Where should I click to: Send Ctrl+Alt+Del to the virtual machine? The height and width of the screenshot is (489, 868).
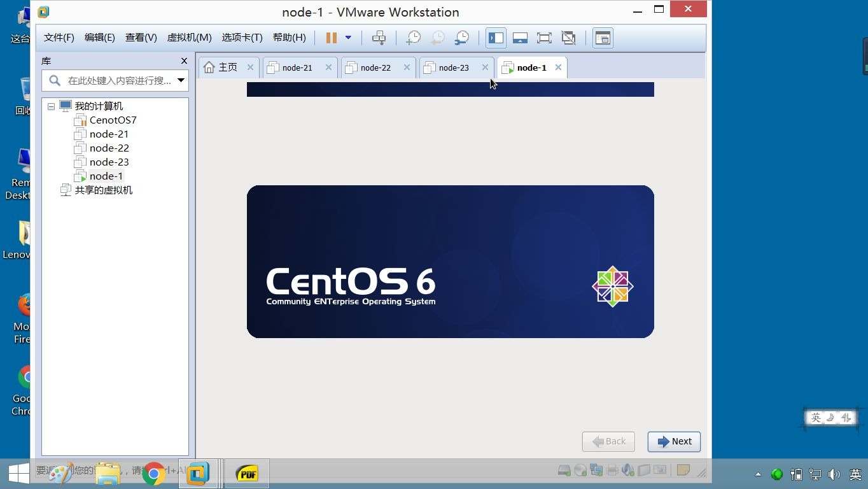click(x=379, y=38)
